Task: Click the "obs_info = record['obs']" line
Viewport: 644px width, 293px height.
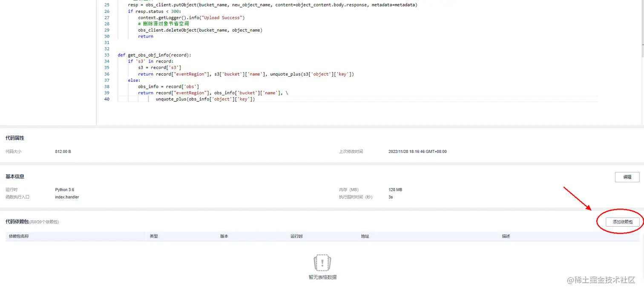Action: [x=169, y=86]
